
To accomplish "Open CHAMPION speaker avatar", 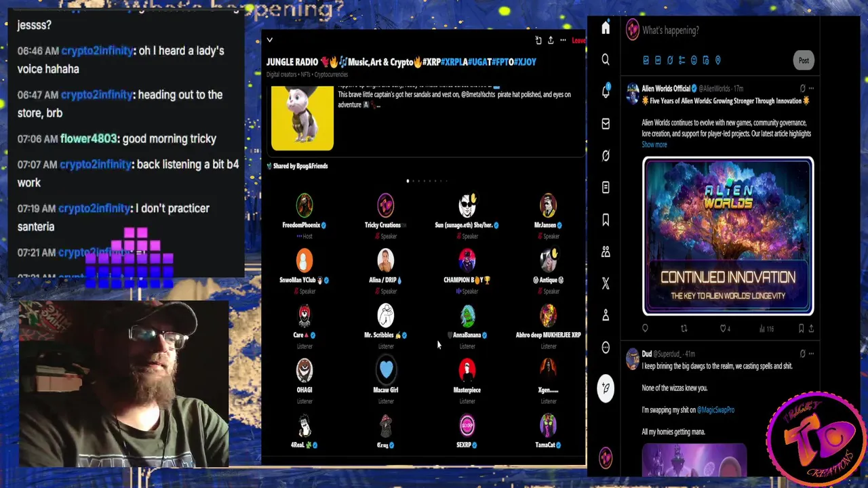I will (x=467, y=260).
